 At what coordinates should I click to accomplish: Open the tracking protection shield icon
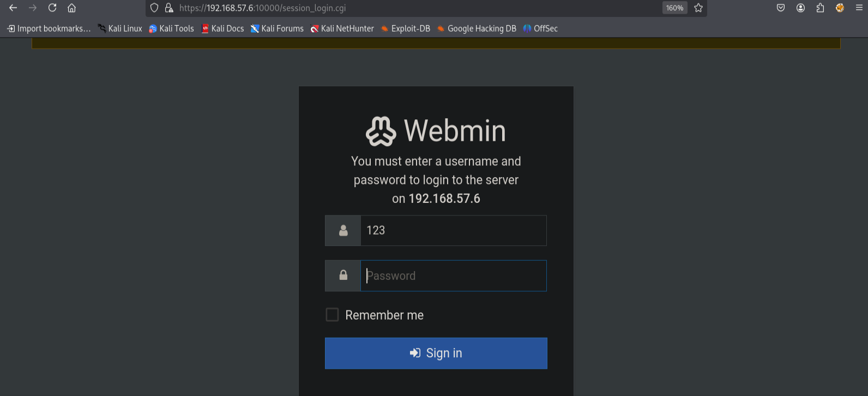click(x=154, y=8)
